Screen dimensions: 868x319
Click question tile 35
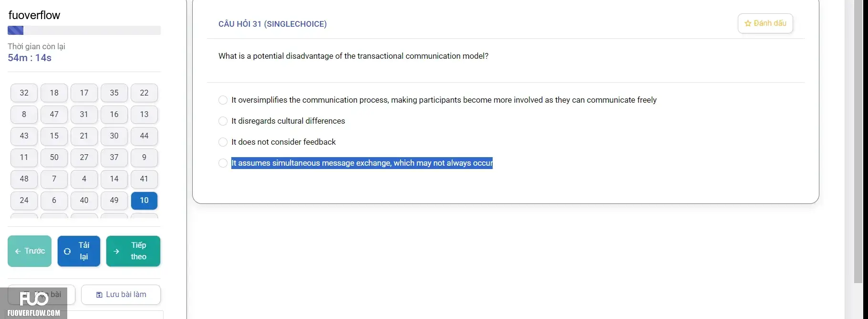point(114,93)
